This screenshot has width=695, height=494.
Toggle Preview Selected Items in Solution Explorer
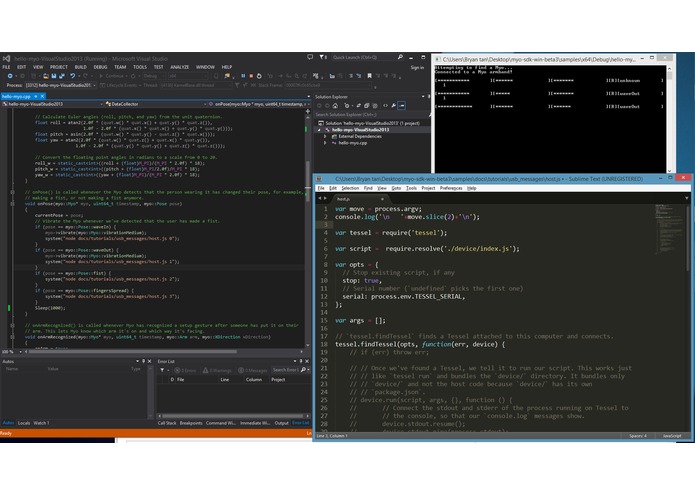[402, 105]
